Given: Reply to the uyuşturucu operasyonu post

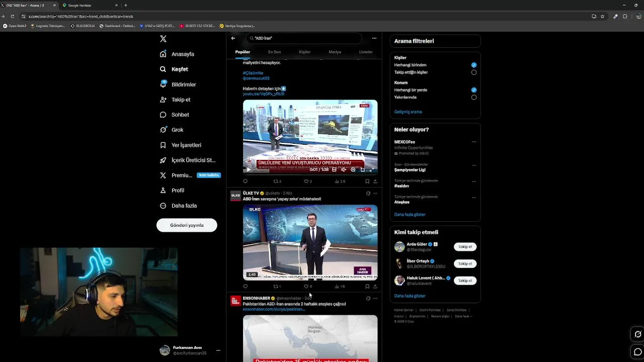Looking at the screenshot, I should (245, 181).
